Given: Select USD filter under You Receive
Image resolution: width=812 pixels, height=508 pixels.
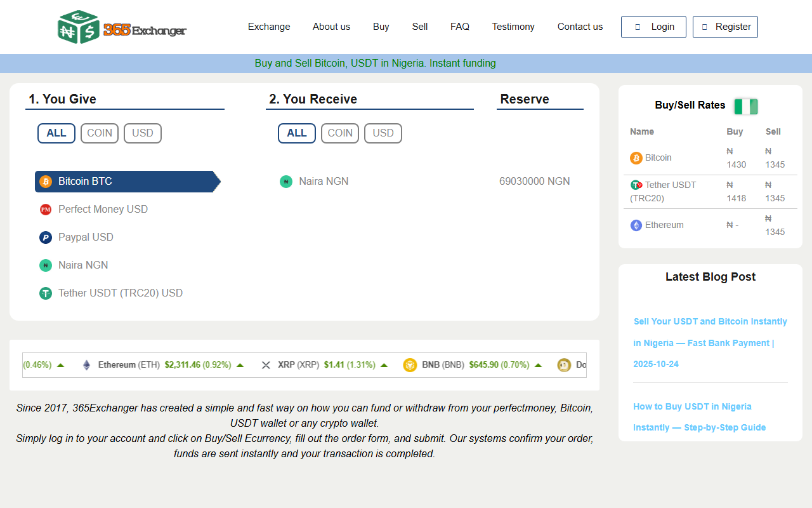Looking at the screenshot, I should (x=383, y=133).
